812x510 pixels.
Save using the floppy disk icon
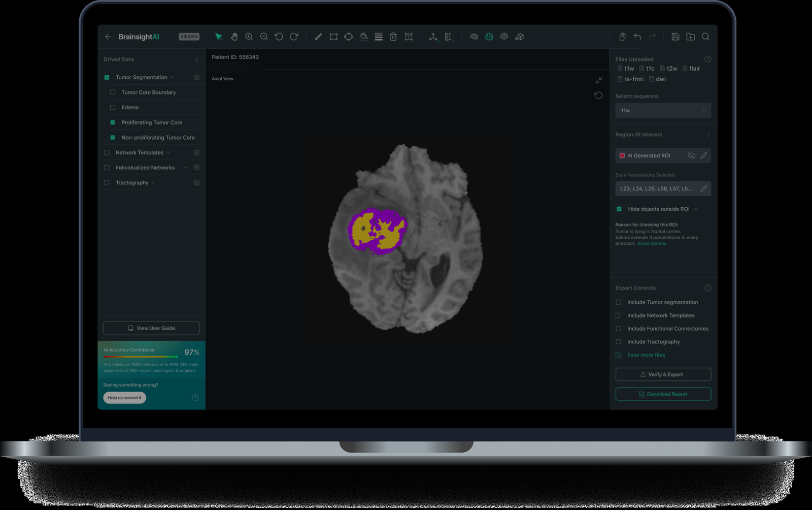pos(675,37)
